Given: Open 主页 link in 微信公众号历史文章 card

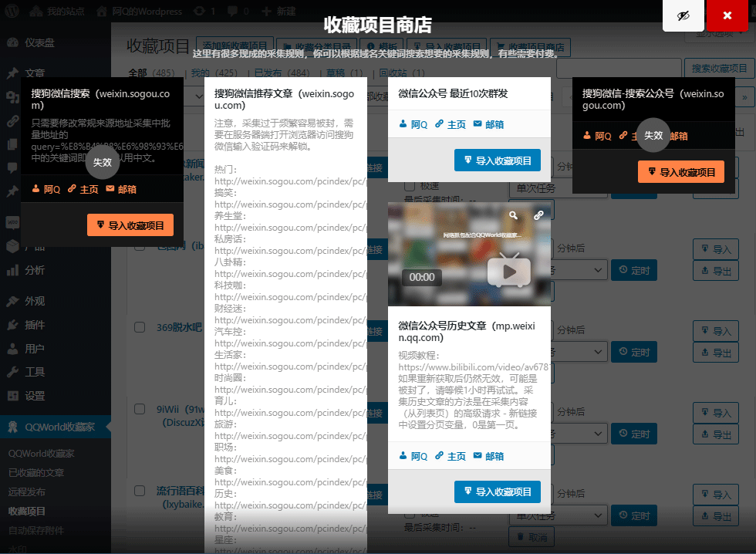Looking at the screenshot, I should click(x=451, y=456).
